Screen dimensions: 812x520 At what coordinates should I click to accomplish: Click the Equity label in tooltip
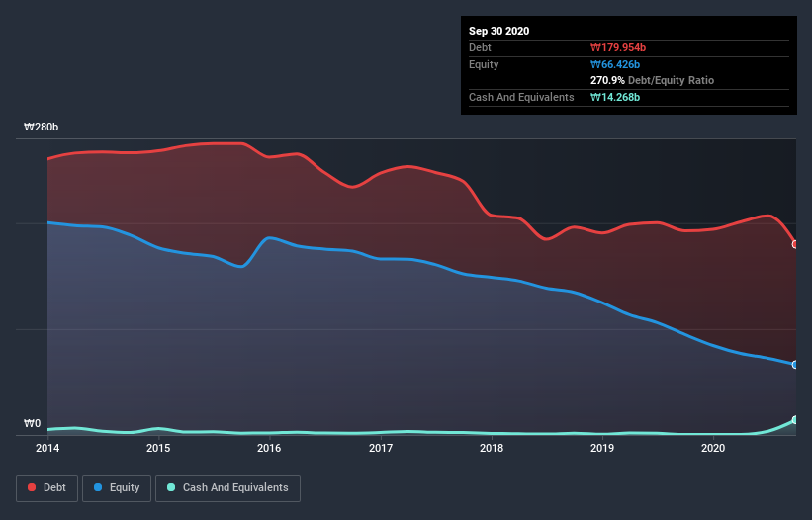[x=484, y=64]
